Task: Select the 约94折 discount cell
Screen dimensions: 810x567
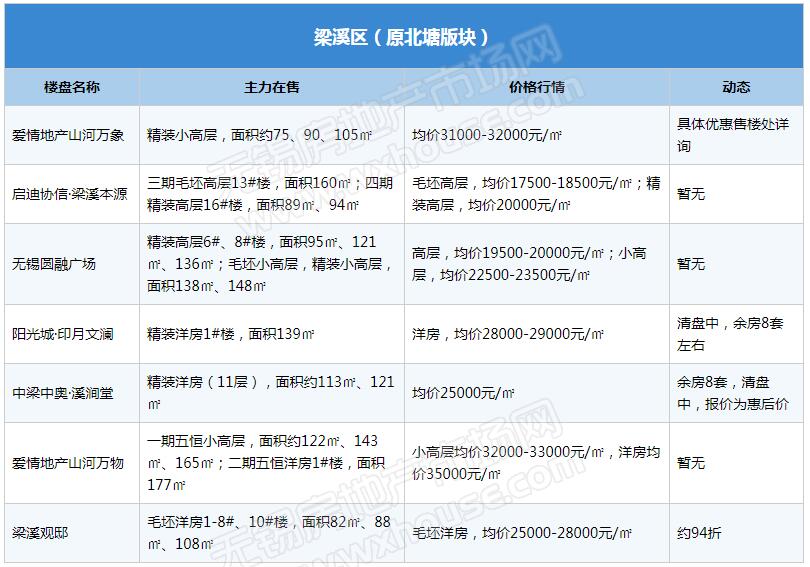Action: 698,533
